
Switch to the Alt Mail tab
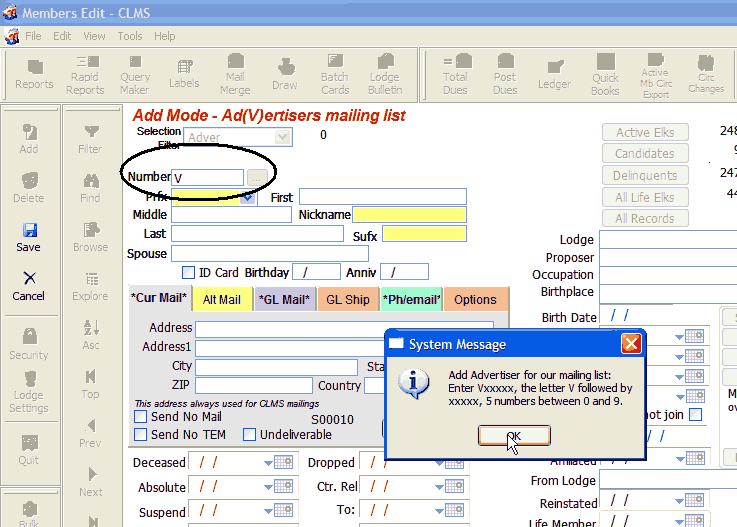(222, 299)
